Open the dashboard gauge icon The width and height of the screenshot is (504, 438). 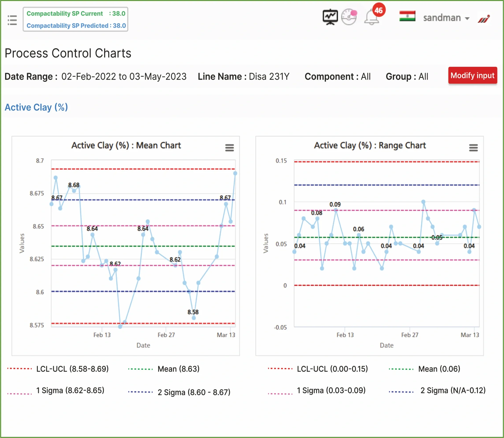[x=349, y=17]
